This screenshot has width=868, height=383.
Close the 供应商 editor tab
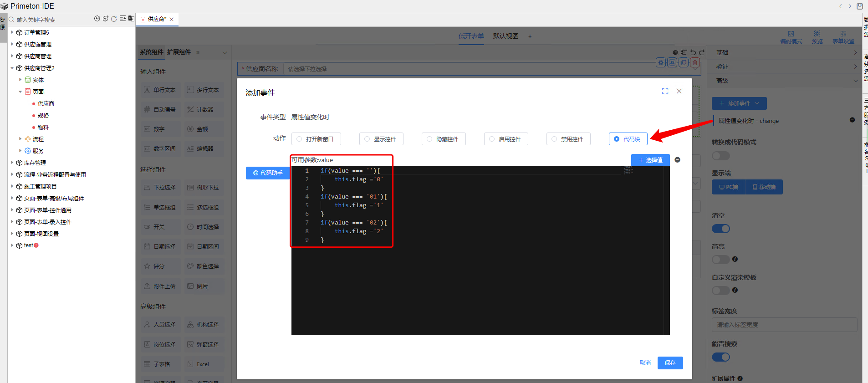172,19
